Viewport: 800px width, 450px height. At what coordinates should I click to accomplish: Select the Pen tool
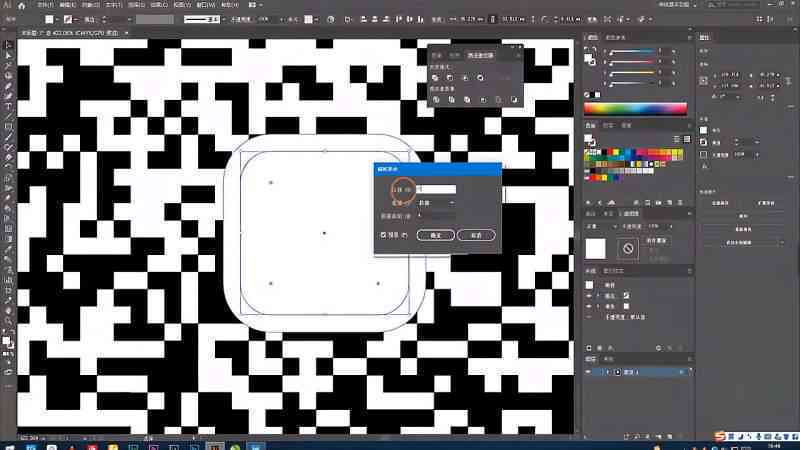click(x=8, y=86)
